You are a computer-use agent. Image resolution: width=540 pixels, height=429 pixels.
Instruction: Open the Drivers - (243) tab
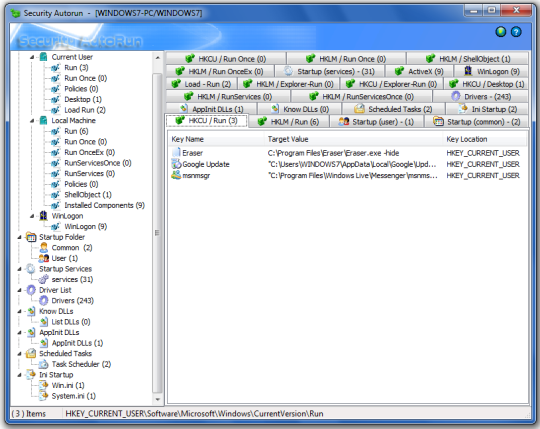481,96
